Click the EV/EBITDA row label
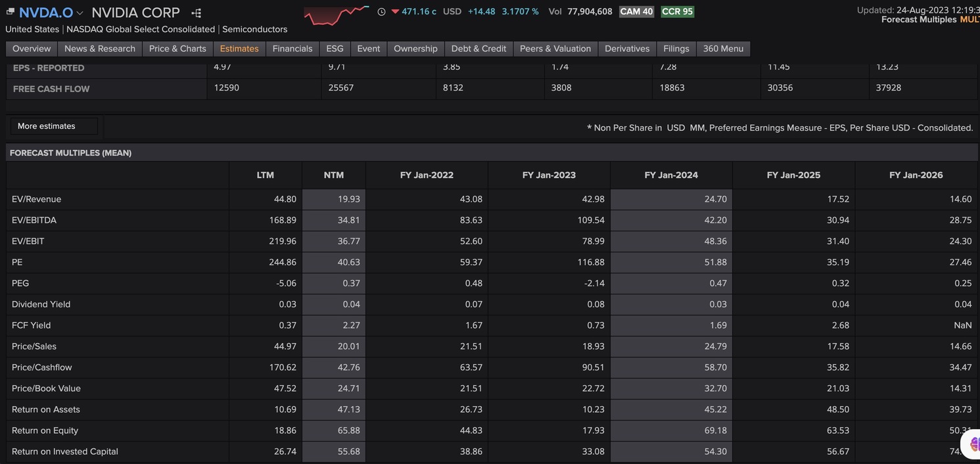Viewport: 980px width, 464px height. (34, 220)
